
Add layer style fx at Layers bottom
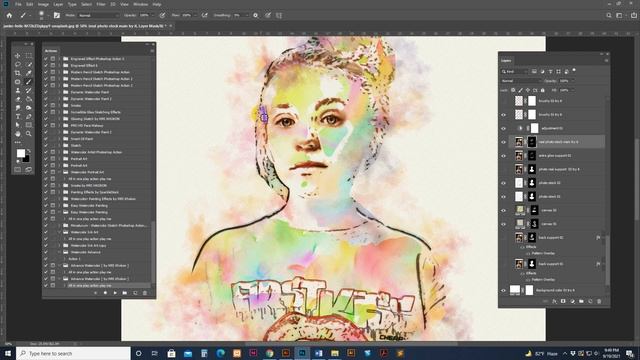coord(554,301)
